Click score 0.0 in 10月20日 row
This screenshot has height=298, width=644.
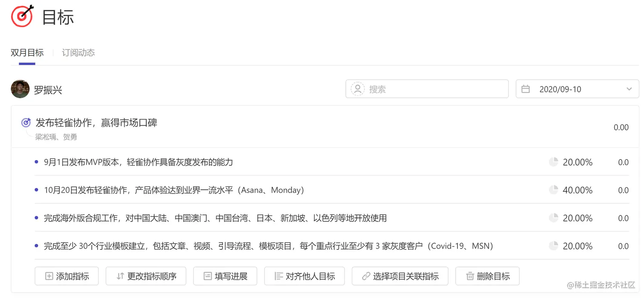pyautogui.click(x=623, y=190)
